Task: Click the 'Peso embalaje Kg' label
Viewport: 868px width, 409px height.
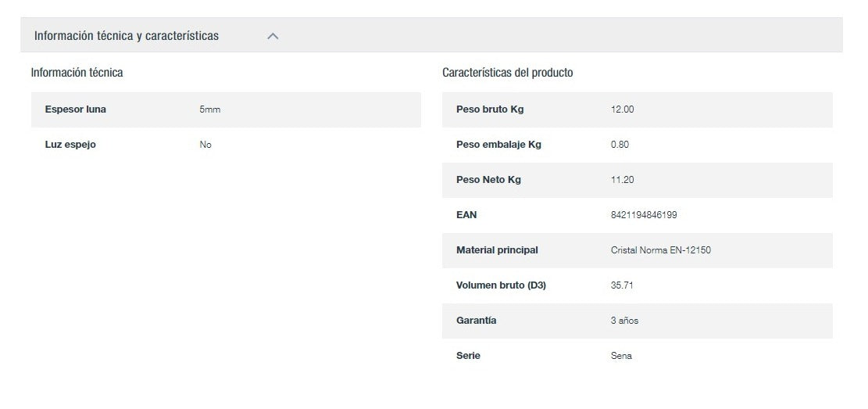Action: pyautogui.click(x=498, y=145)
